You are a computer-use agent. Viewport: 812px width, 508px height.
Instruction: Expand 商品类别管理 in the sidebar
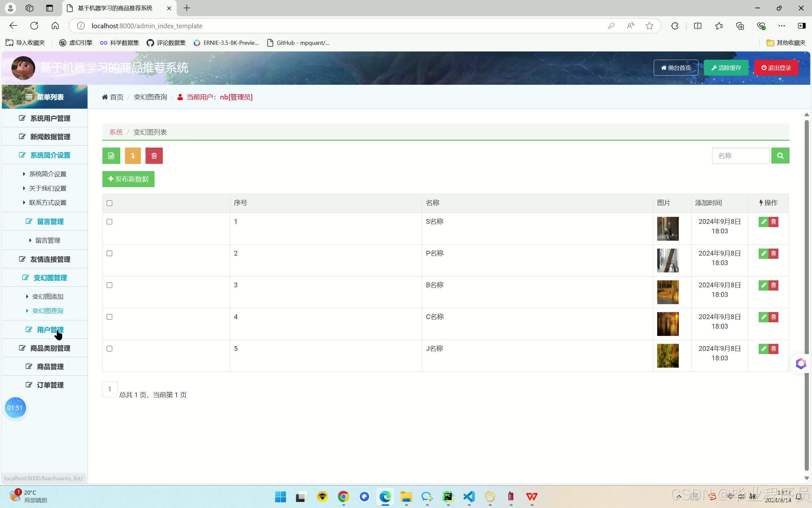pos(45,348)
